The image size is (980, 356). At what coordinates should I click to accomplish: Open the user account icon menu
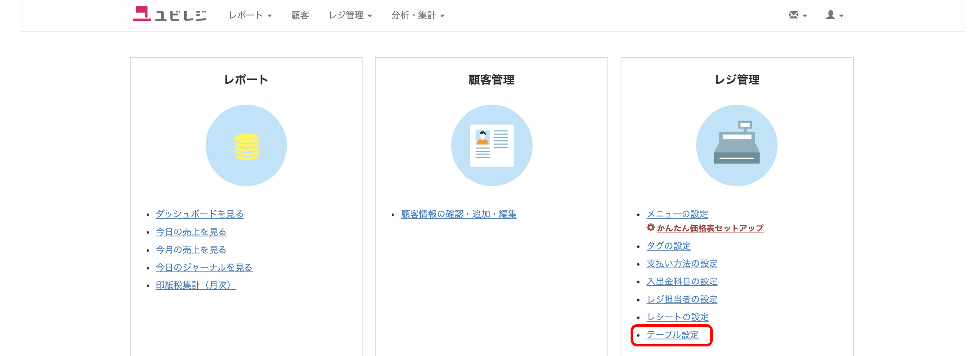(x=834, y=15)
